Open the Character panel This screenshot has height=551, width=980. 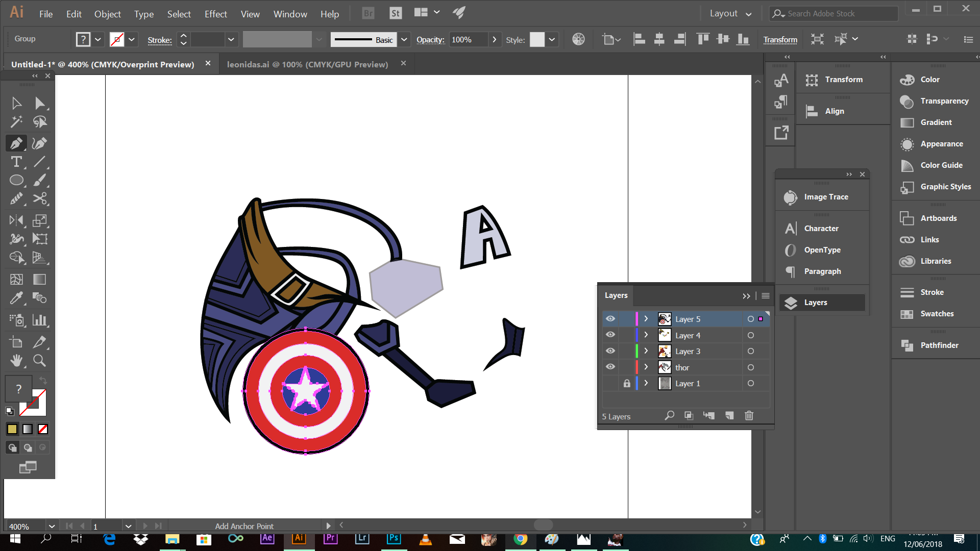point(821,229)
